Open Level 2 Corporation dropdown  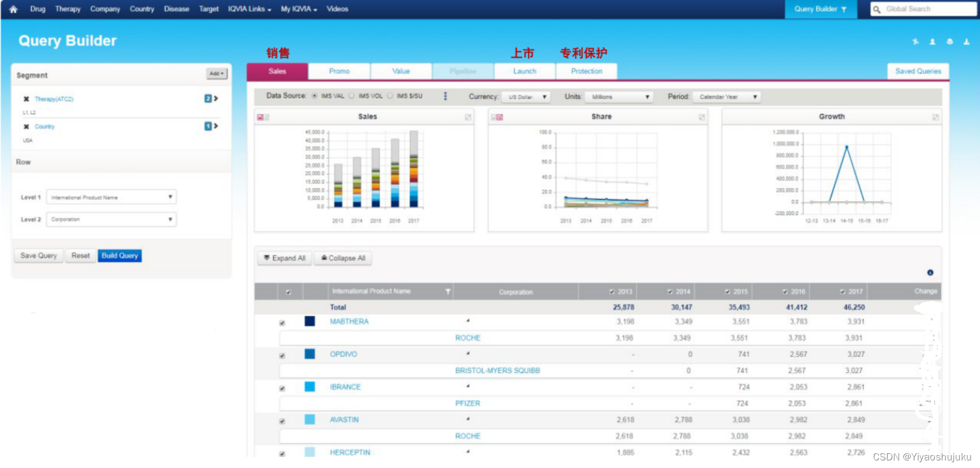click(x=111, y=219)
